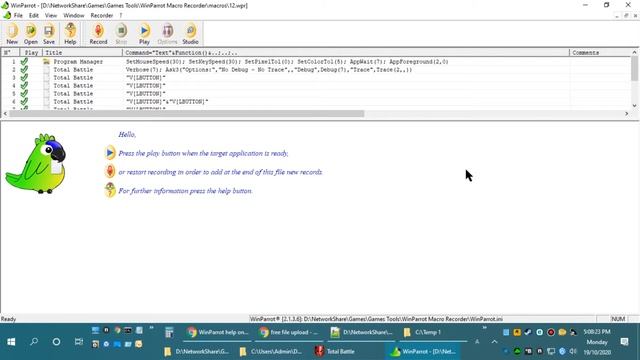Viewport: 640px width, 360px height.
Task: Open Task View on the taskbar
Action: (79, 342)
